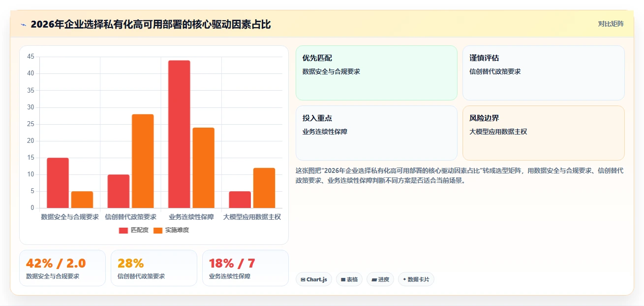Click the red bar for 业务连续性保障
This screenshot has width=644, height=306.
[179, 134]
